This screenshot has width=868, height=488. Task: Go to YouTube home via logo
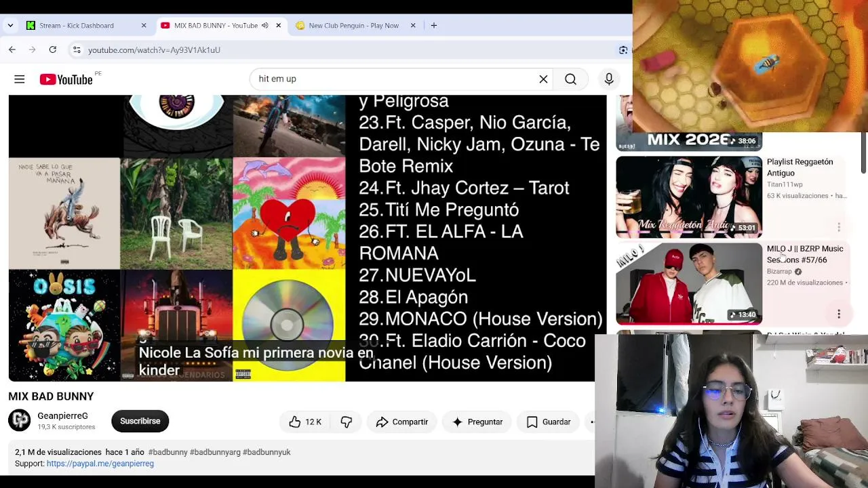[66, 79]
